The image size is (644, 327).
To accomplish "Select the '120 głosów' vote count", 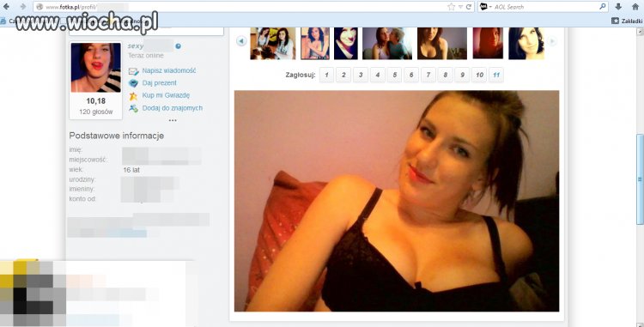I will pos(95,112).
